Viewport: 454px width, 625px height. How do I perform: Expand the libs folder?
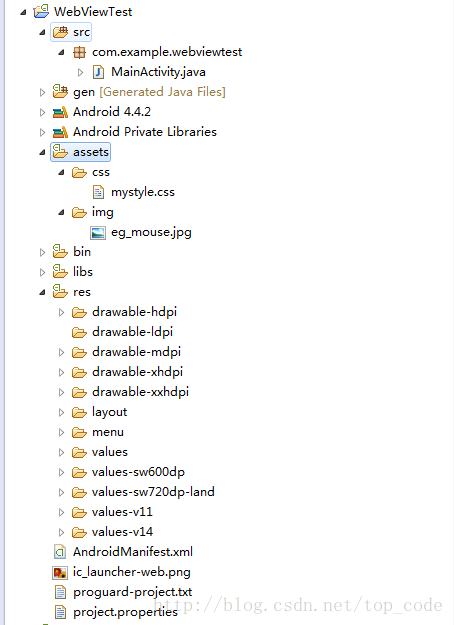(42, 272)
